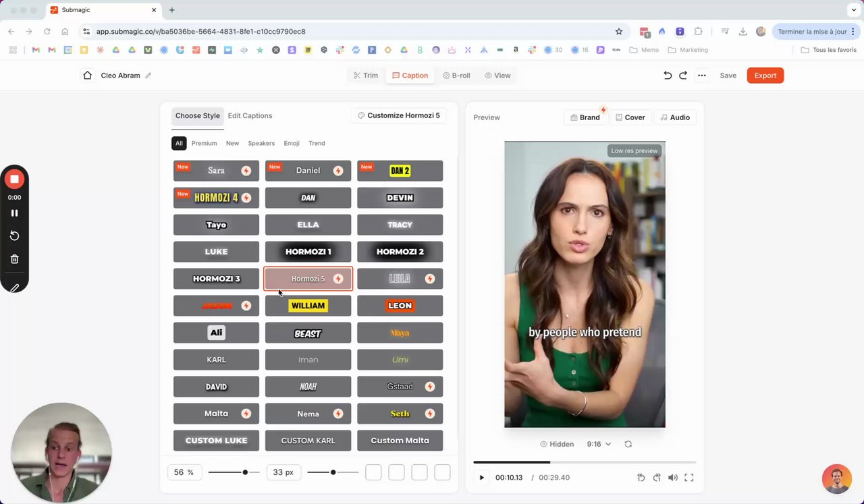Image resolution: width=864 pixels, height=504 pixels.
Task: Open the three-dot more options menu
Action: coord(702,76)
